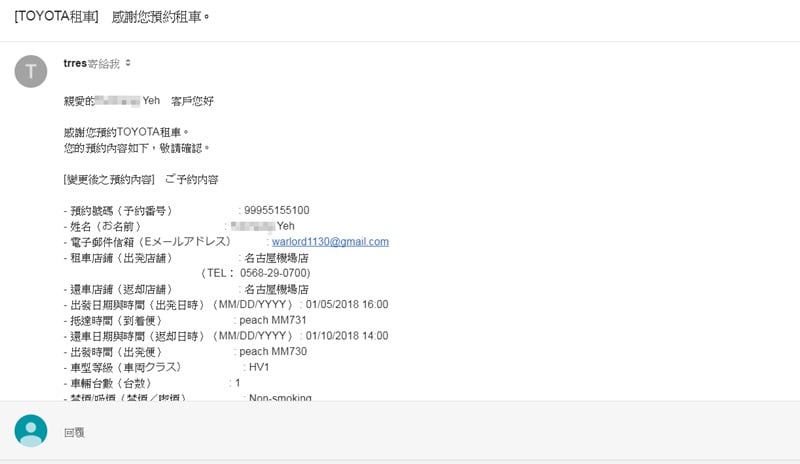Select the label 車輛台數（台数）

(x=111, y=383)
